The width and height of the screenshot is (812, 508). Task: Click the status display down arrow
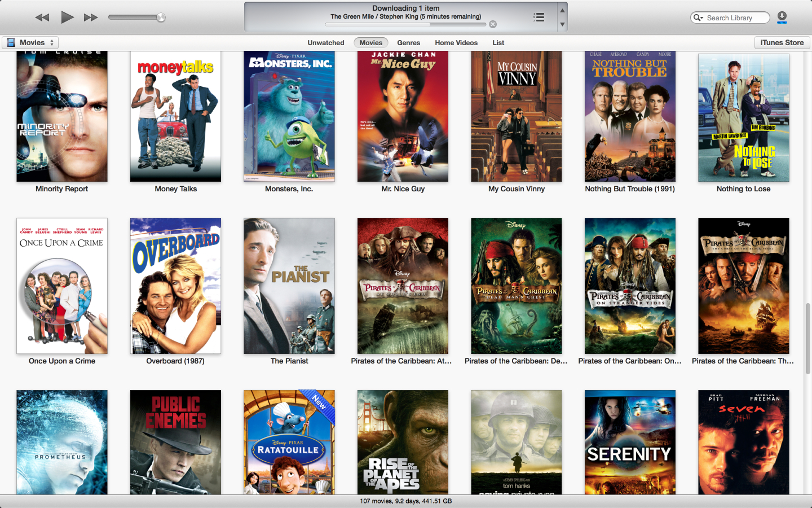point(562,24)
